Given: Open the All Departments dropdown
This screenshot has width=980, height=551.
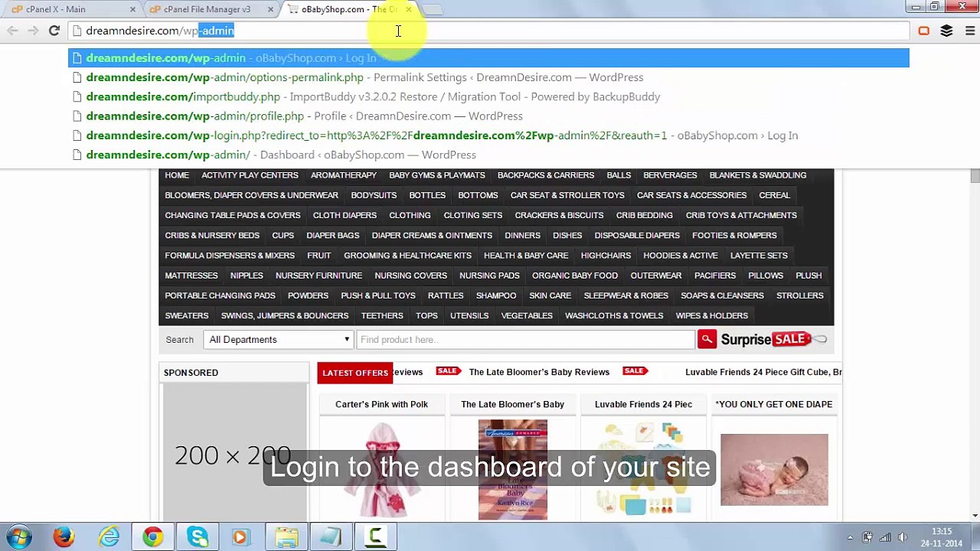Looking at the screenshot, I should [x=279, y=339].
